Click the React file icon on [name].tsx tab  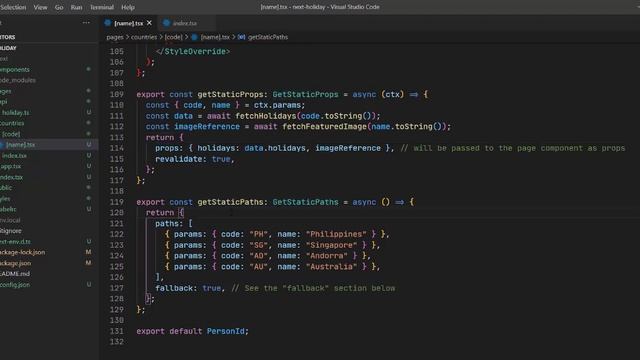tap(108, 23)
